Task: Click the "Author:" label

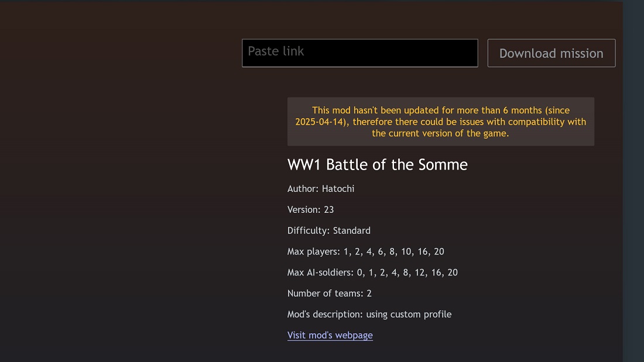Action: 303,189
